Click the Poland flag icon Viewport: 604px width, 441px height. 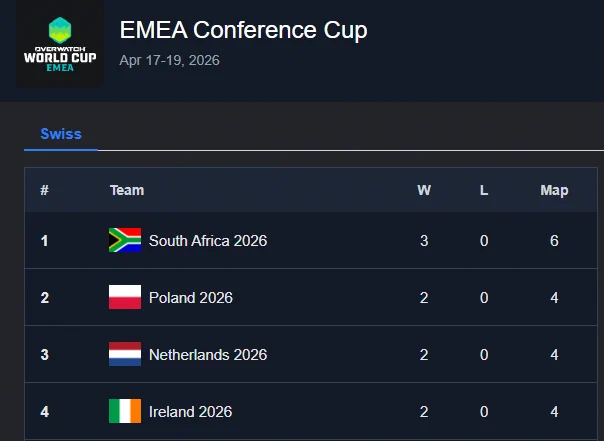(x=125, y=297)
